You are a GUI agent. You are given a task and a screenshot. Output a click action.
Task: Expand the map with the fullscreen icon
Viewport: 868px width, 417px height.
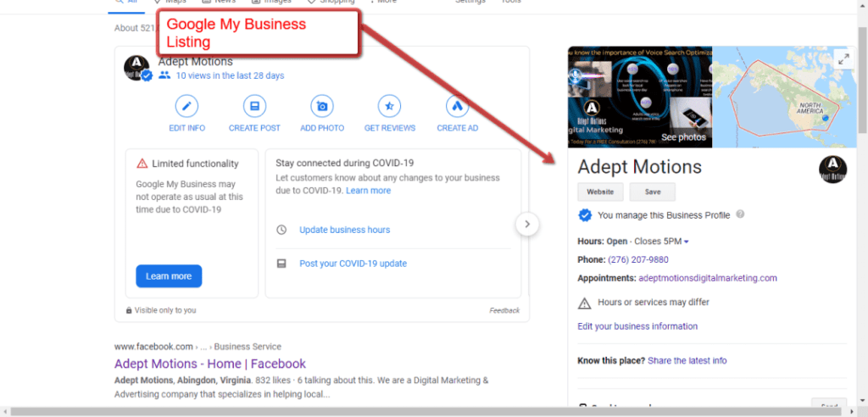point(843,60)
